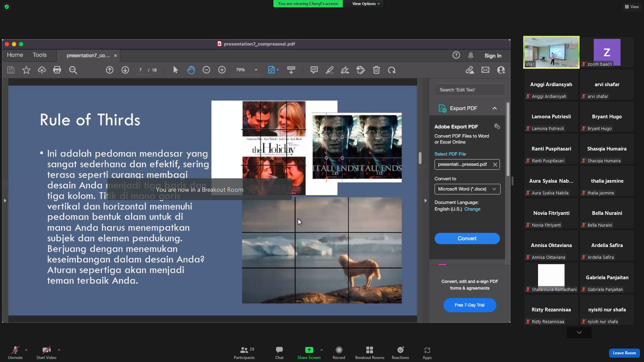Switch layout with the Zoom View button
The width and height of the screenshot is (644, 362).
click(x=632, y=7)
